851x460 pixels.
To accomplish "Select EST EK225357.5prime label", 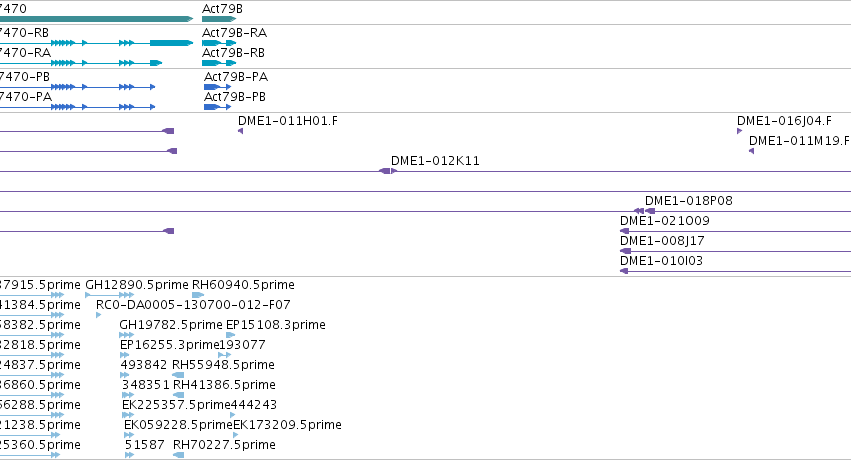I will point(176,405).
